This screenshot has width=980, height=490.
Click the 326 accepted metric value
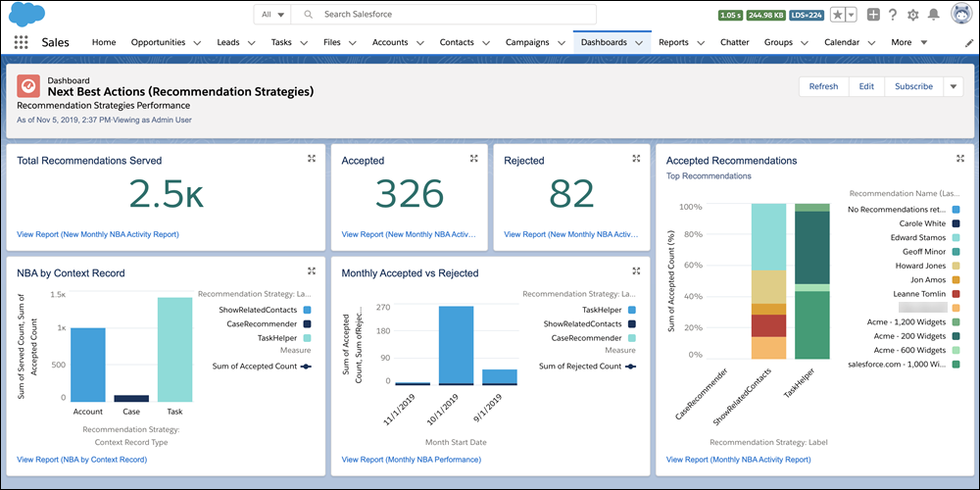pos(412,194)
